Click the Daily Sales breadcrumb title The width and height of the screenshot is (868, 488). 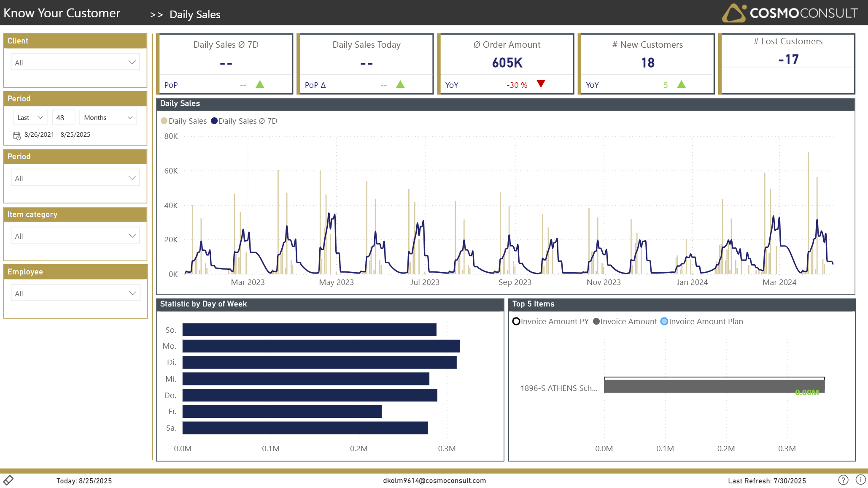[x=195, y=14]
